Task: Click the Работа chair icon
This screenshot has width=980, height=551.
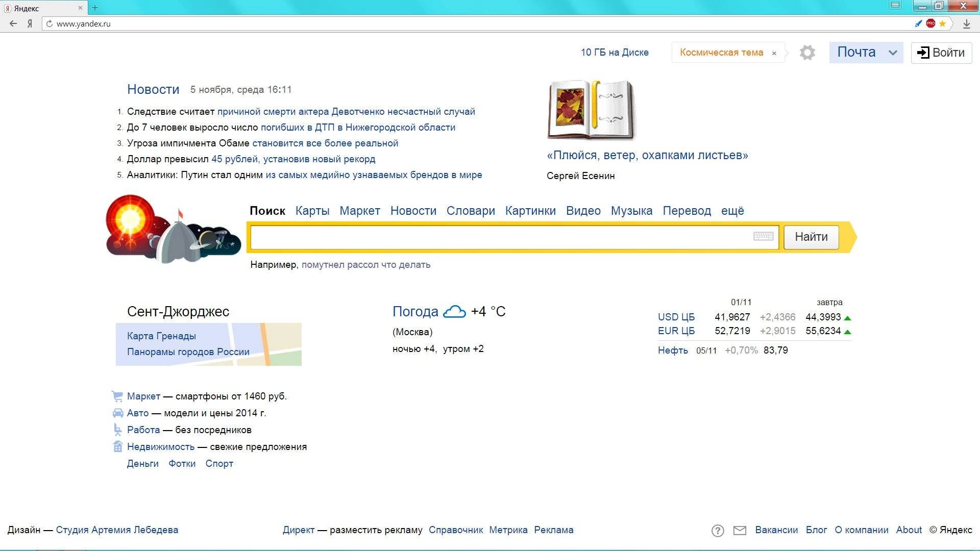Action: tap(117, 430)
